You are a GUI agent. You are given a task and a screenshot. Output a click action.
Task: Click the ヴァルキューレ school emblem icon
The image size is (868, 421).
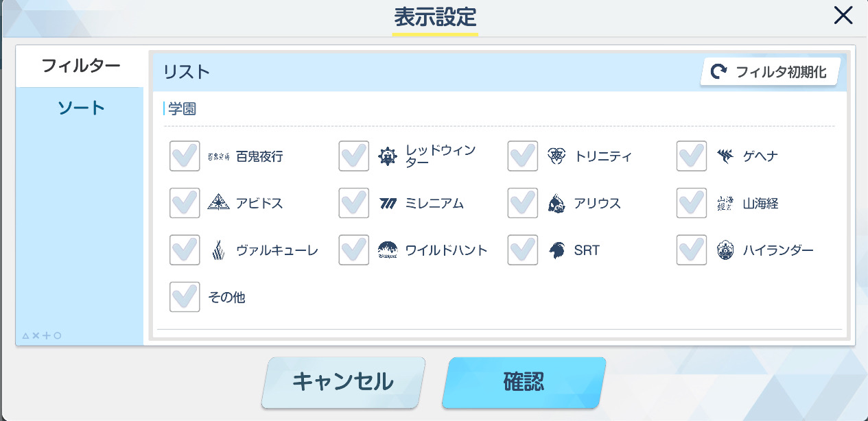click(219, 250)
